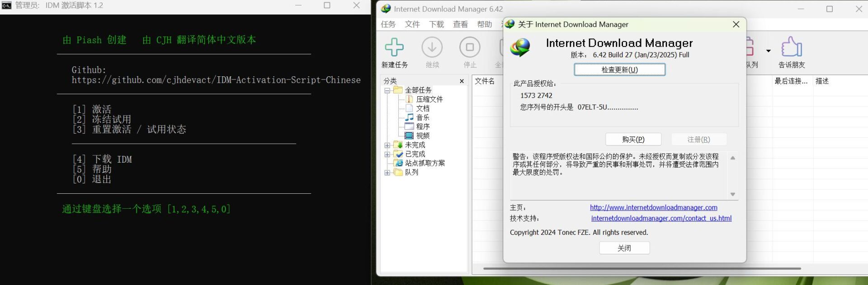
Task: Click the Resume (继续) download arrow icon
Action: coord(432,47)
